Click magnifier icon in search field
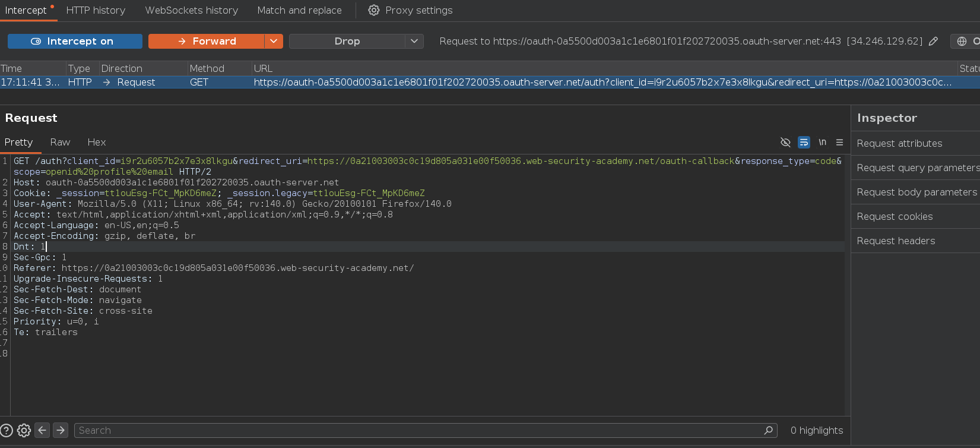The height and width of the screenshot is (448, 980). click(x=768, y=430)
